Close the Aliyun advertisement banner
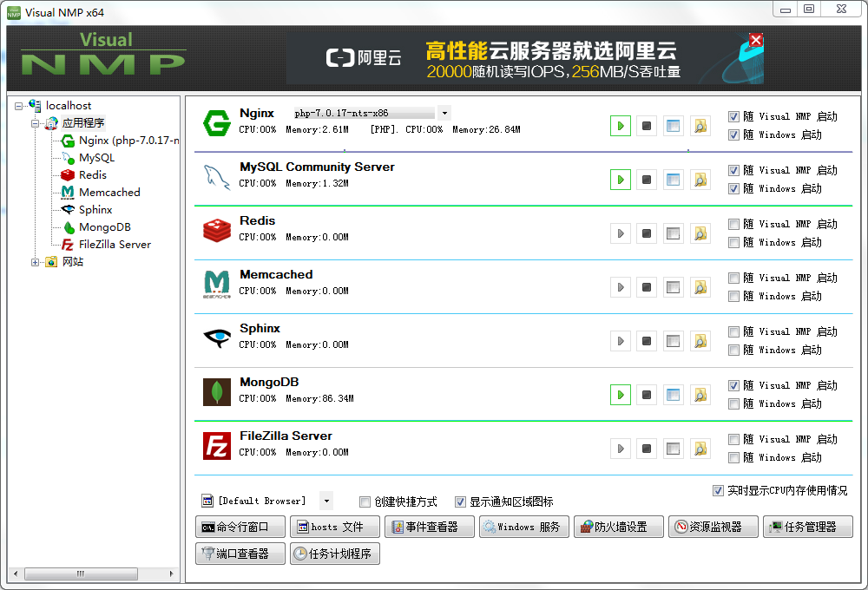 pyautogui.click(x=756, y=40)
